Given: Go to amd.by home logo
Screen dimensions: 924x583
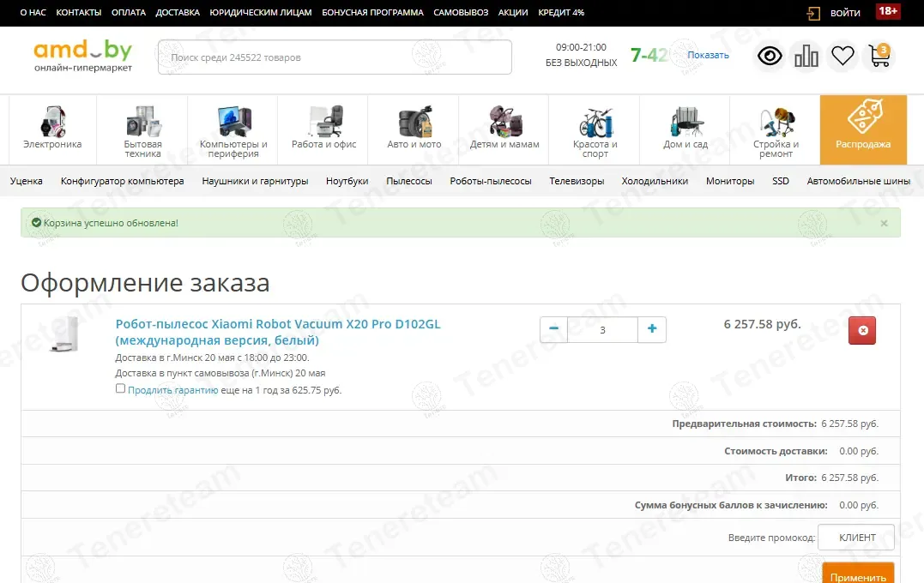Looking at the screenshot, I should tap(83, 56).
